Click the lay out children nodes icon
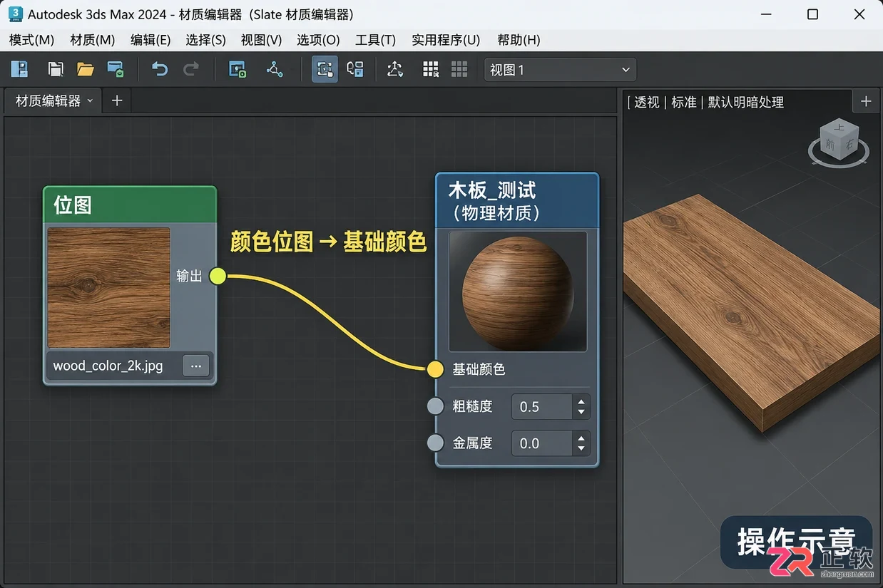883x588 pixels. (x=394, y=69)
